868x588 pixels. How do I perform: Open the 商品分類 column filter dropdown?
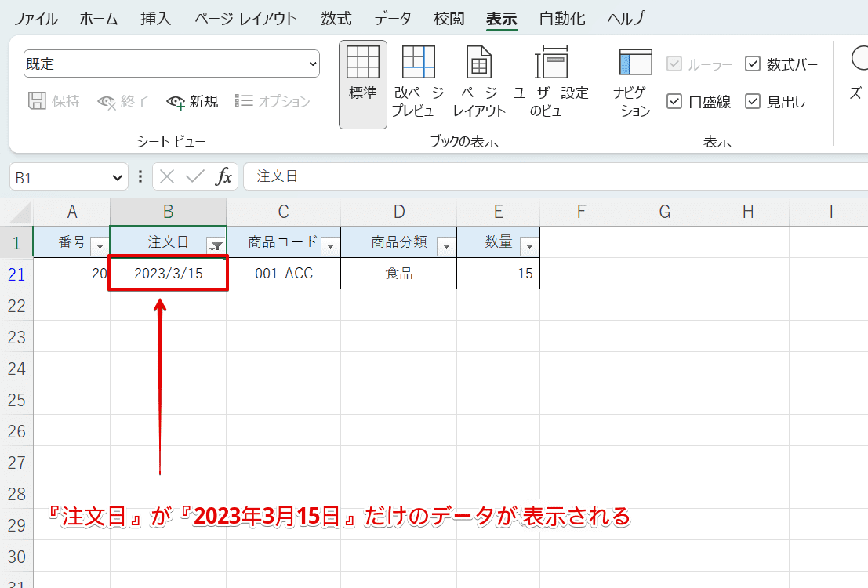point(446,246)
